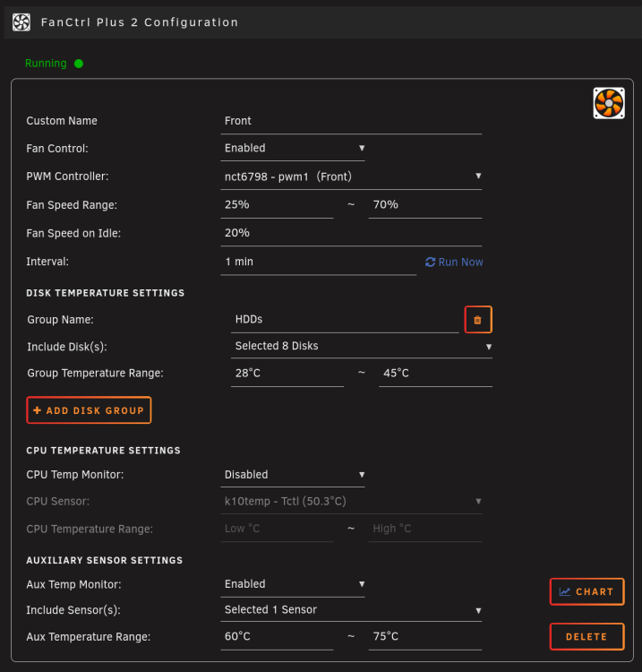This screenshot has width=642, height=672.
Task: Click the PWM Controller label
Action: [67, 177]
